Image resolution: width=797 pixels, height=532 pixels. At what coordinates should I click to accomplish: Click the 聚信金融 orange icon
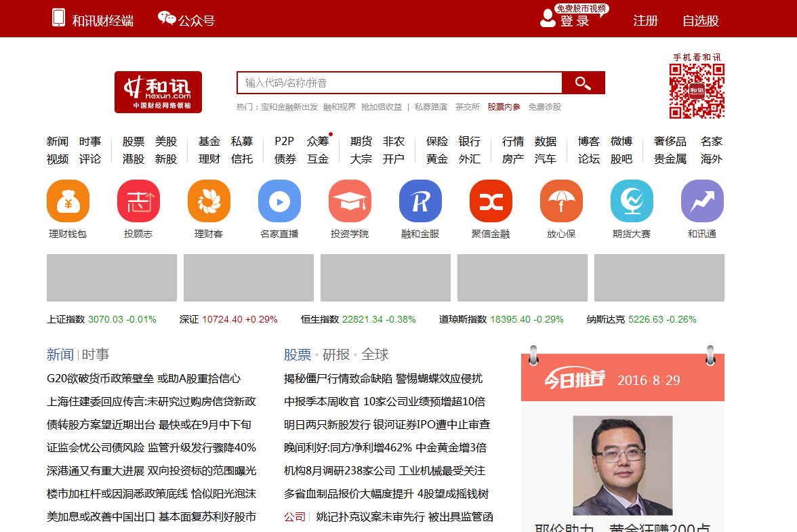coord(491,201)
